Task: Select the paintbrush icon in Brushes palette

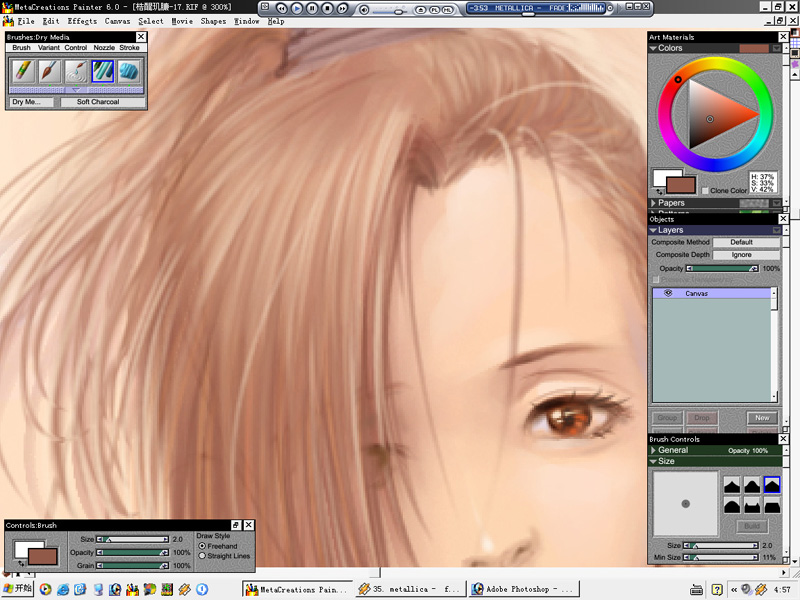Action: (49, 71)
